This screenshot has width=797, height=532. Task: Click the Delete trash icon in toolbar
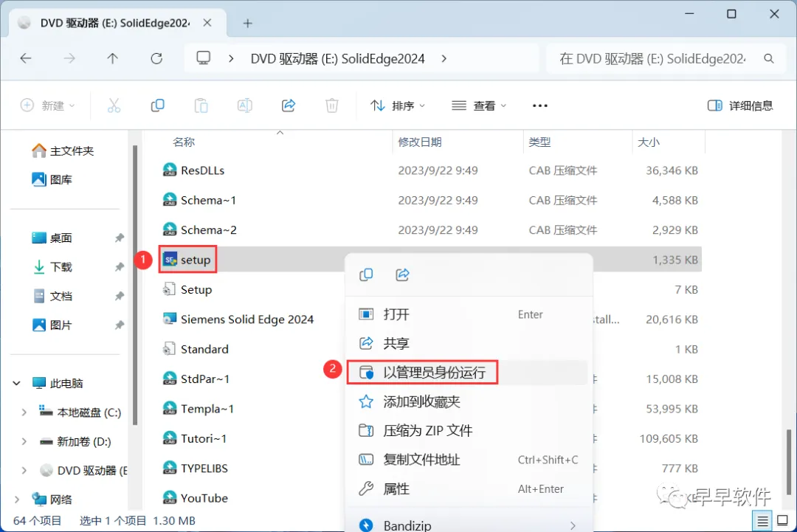point(332,106)
